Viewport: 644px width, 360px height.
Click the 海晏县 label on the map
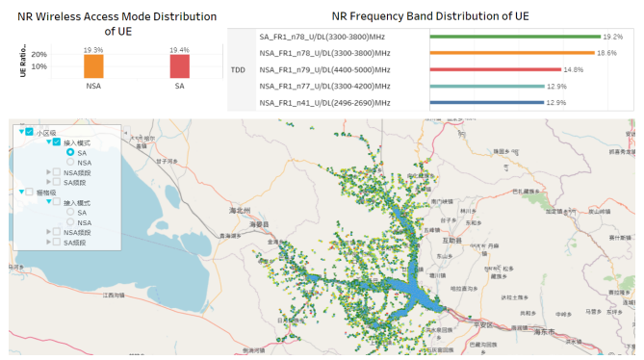pos(259,224)
